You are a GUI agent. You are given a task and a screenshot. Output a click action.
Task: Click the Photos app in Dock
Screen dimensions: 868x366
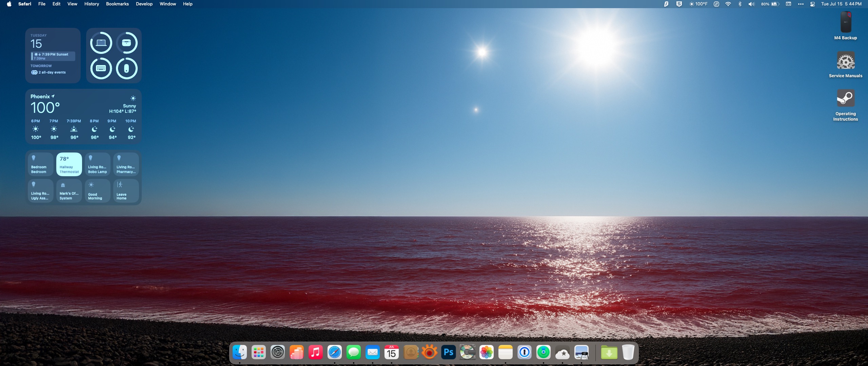pos(486,352)
